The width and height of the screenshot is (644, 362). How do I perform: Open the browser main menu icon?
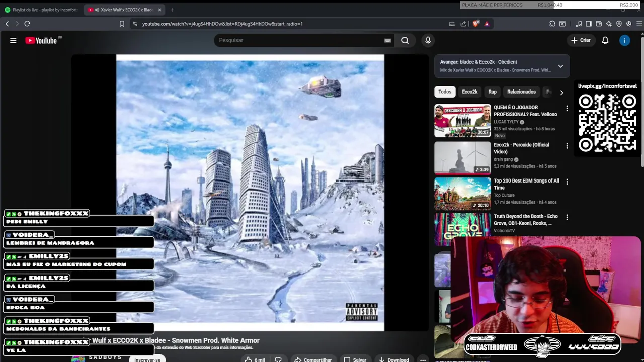pyautogui.click(x=639, y=24)
